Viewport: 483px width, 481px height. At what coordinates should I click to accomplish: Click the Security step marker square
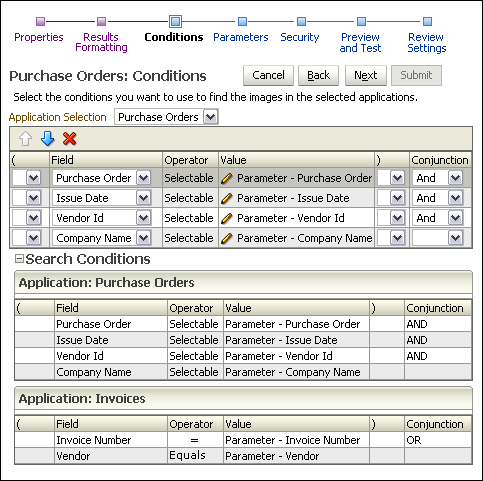click(301, 22)
